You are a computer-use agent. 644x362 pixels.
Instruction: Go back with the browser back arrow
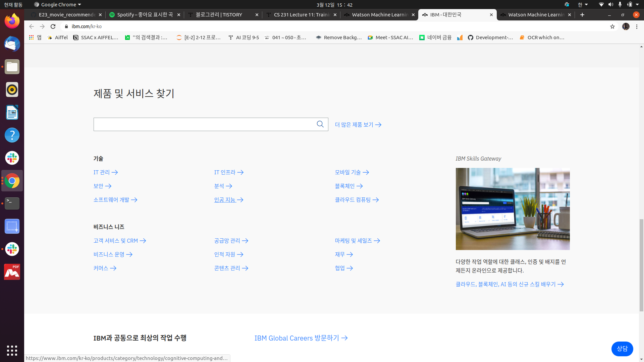tap(32, 26)
